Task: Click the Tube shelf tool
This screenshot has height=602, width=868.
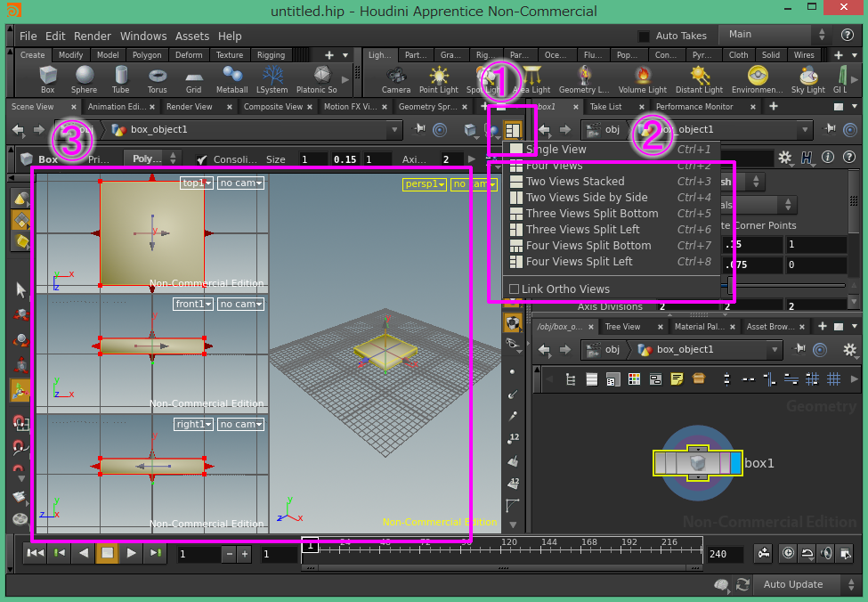Action: coord(121,79)
